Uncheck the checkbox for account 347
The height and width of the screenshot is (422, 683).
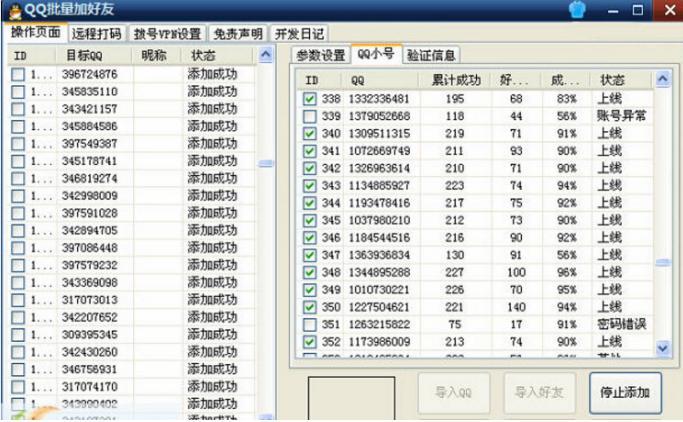pos(310,255)
